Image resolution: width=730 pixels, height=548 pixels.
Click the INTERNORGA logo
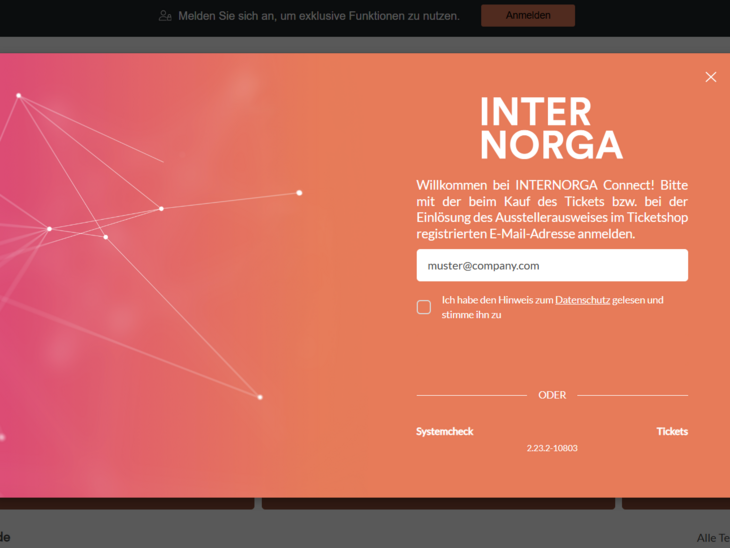[x=551, y=128]
